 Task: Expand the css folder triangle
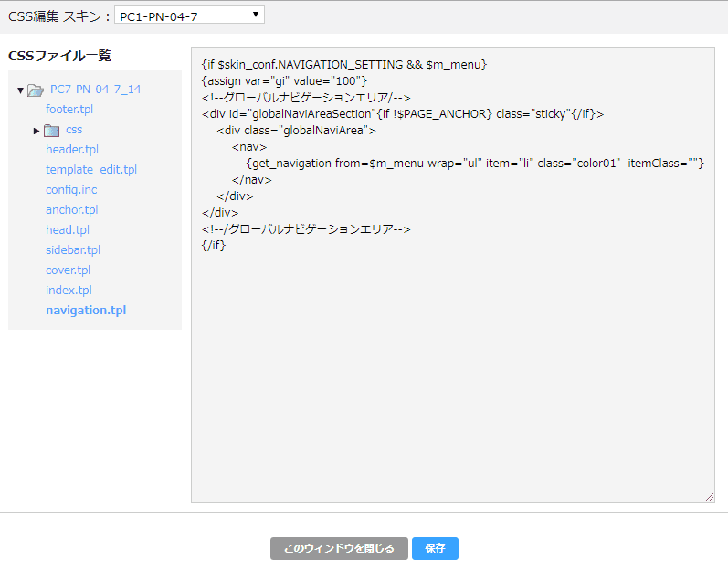click(37, 131)
